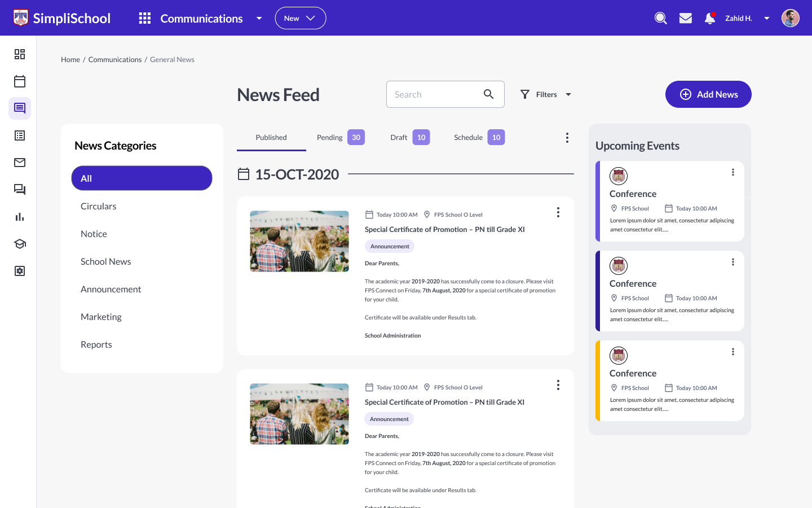
Task: Go to Communications breadcrumb link
Action: pos(115,59)
